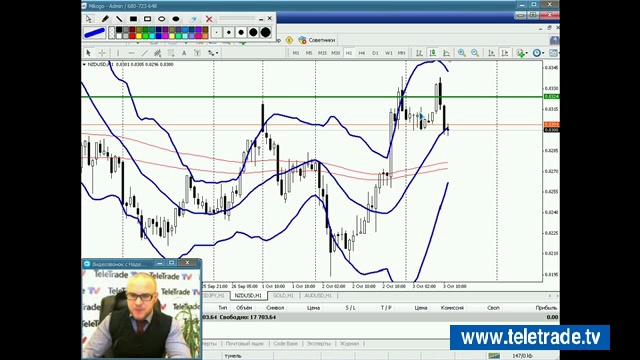This screenshot has width=640, height=360.
Task: Open the indicators list dropdown
Action: (522, 53)
